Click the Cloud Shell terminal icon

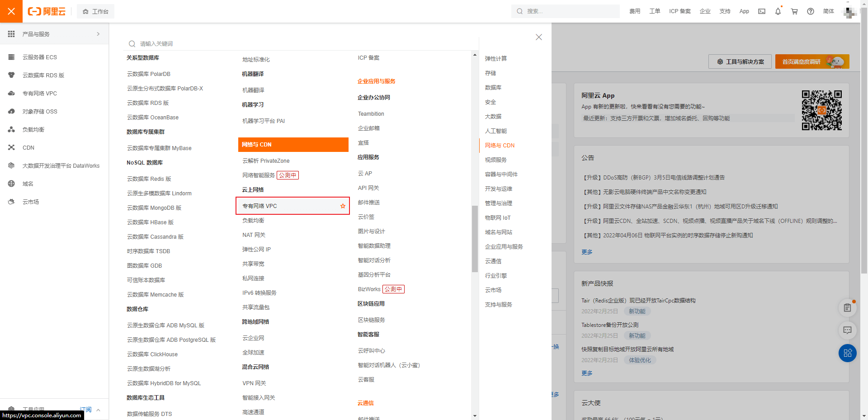[x=762, y=11]
